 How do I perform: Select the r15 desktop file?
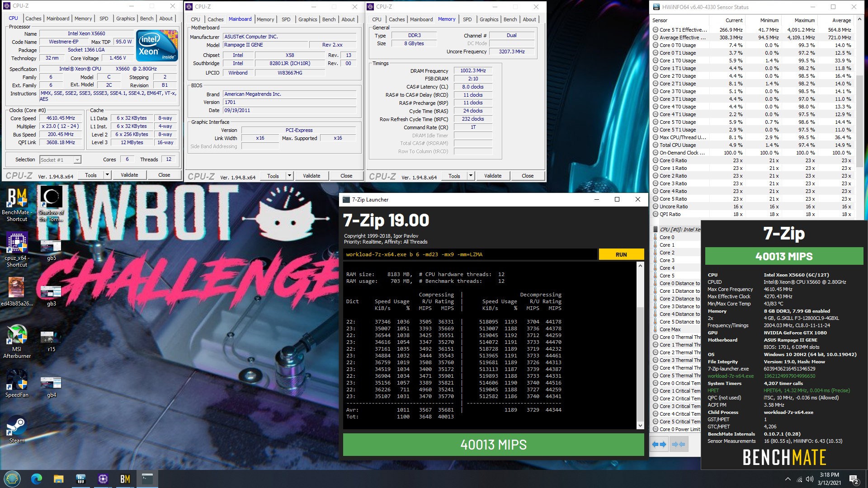[51, 341]
